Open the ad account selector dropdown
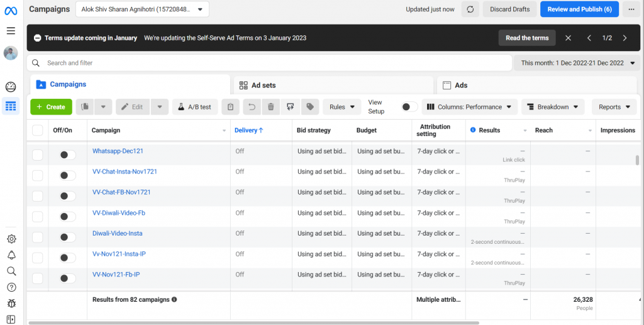The image size is (644, 325). pyautogui.click(x=142, y=9)
